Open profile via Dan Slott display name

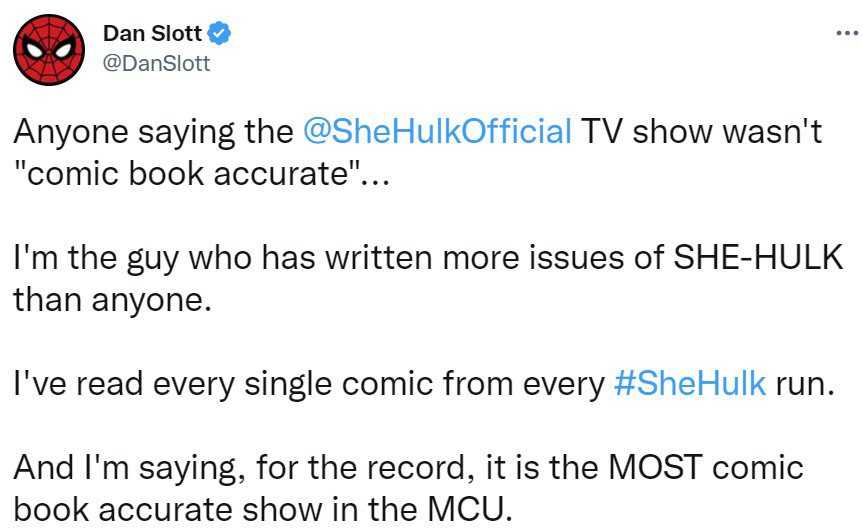coord(154,35)
